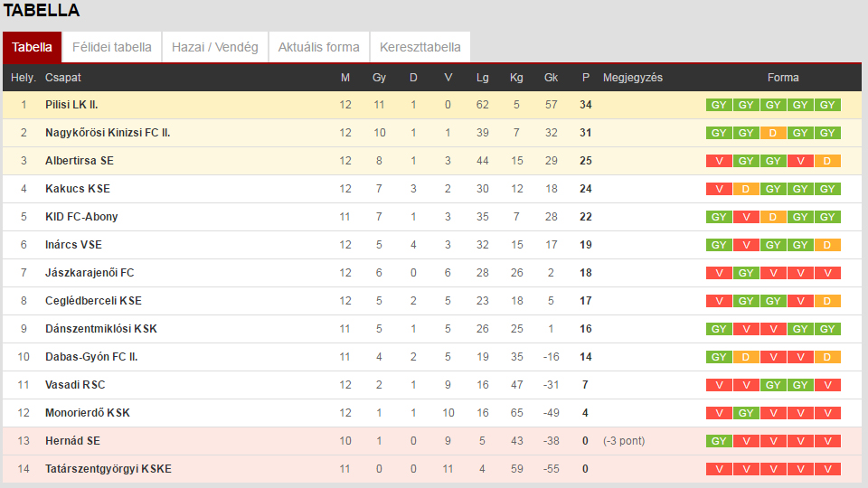Viewport: 868px width, 488px height.
Task: Click the Forma column header
Action: [x=783, y=78]
